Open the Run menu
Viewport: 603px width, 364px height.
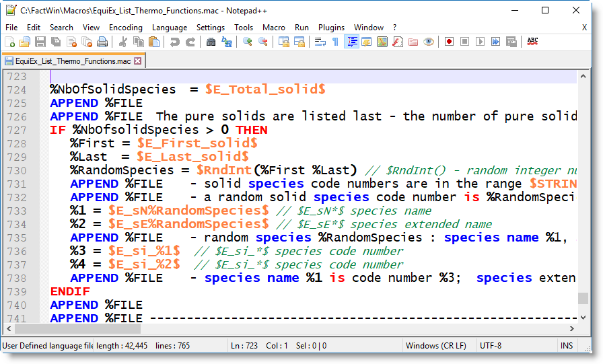(x=302, y=28)
